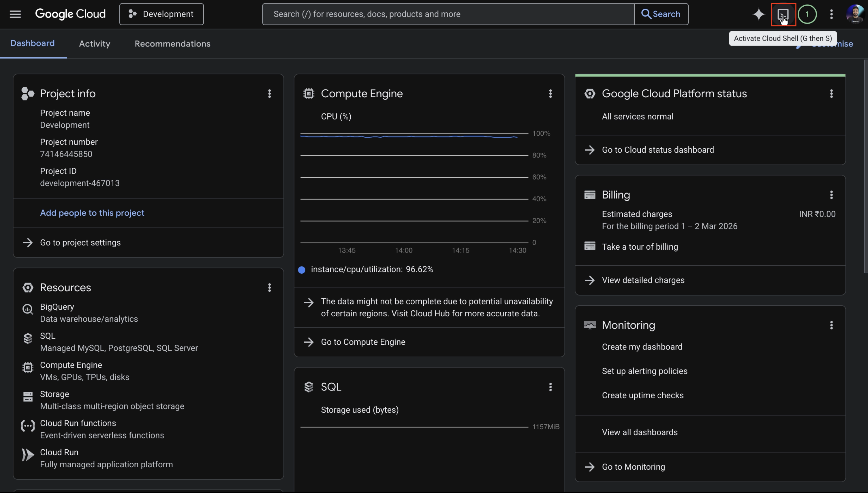Click the BigQuery resource icon

[28, 309]
